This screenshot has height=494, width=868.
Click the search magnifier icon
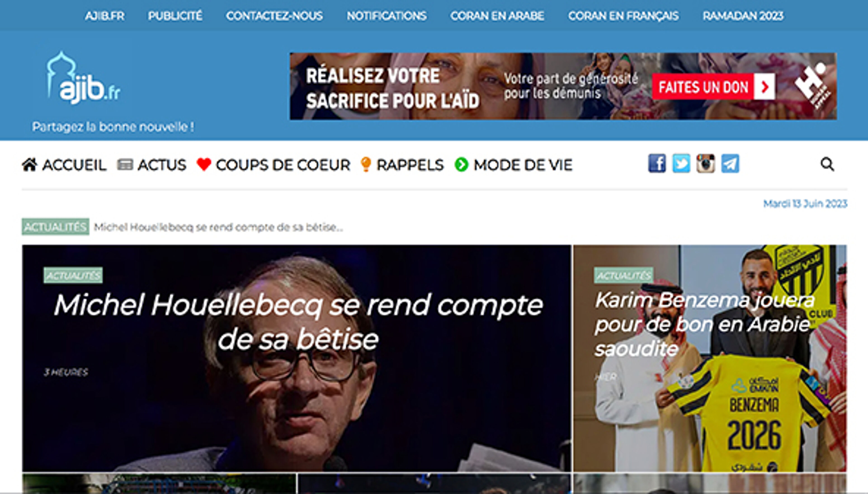827,165
